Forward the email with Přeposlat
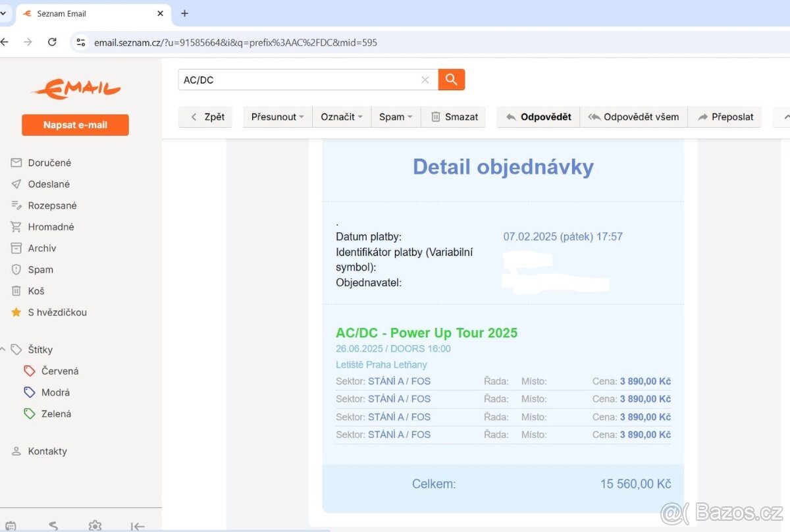Image resolution: width=790 pixels, height=532 pixels. 725,117
